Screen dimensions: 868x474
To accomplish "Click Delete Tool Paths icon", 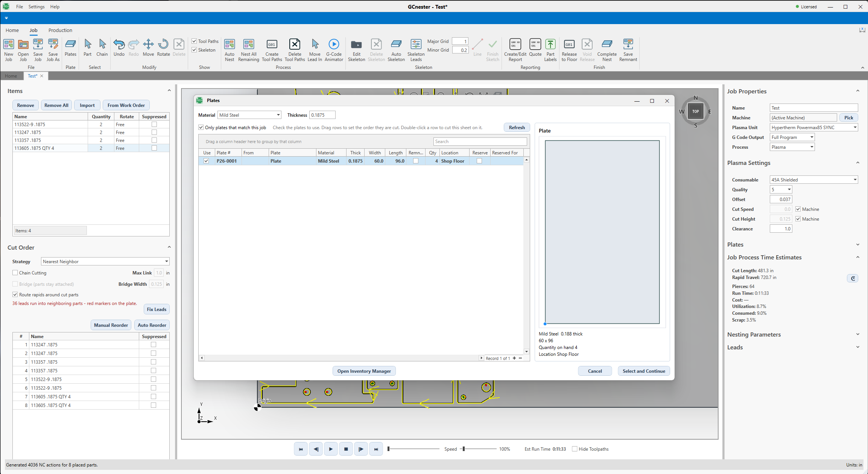I will [x=295, y=50].
